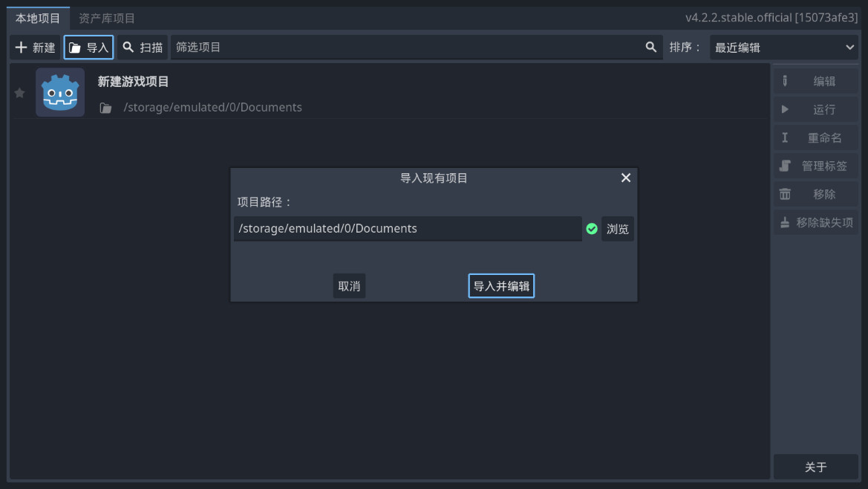Open the 关于 about button
Viewport: 868px width, 489px height.
coord(815,467)
